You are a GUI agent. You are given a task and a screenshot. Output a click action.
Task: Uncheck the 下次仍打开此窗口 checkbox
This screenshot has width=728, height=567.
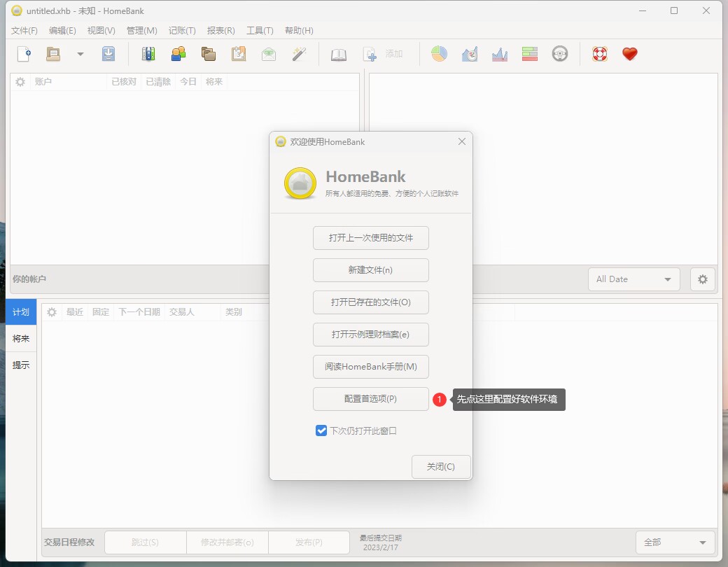coord(321,431)
